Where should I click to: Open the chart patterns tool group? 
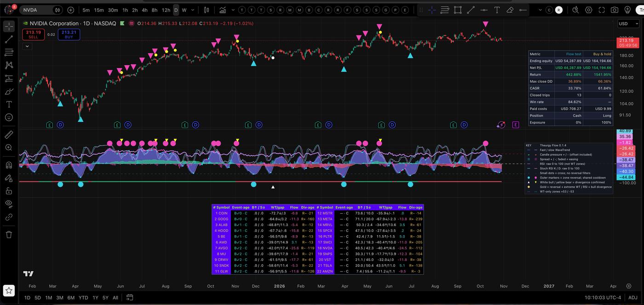coord(9,65)
